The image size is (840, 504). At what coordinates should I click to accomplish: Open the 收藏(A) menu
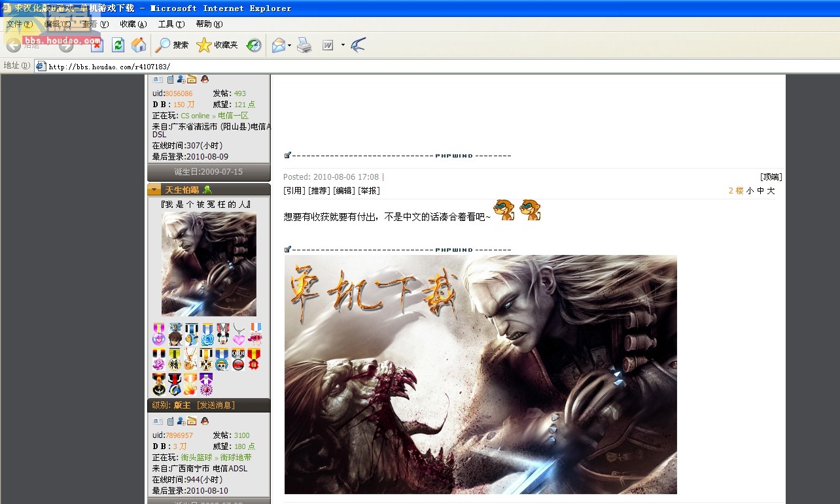(133, 24)
